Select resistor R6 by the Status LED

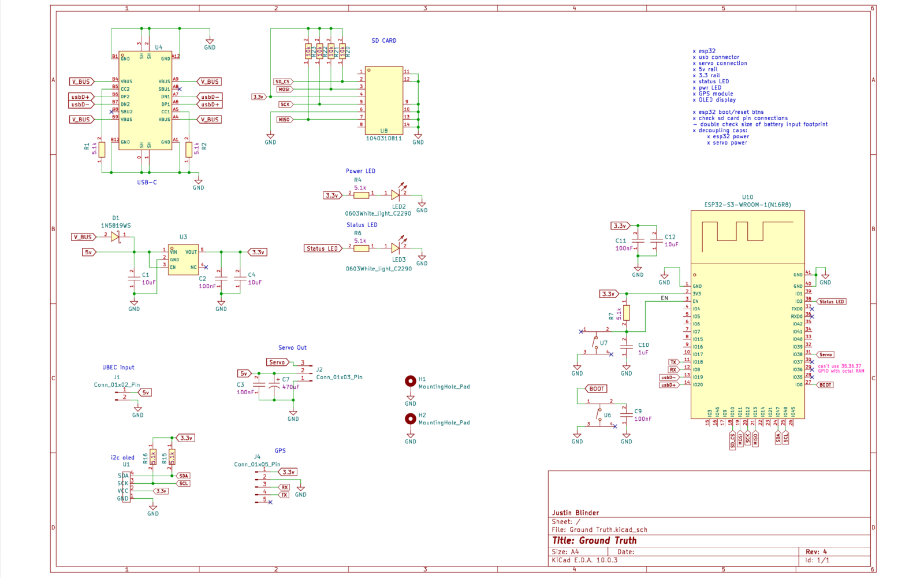[361, 249]
